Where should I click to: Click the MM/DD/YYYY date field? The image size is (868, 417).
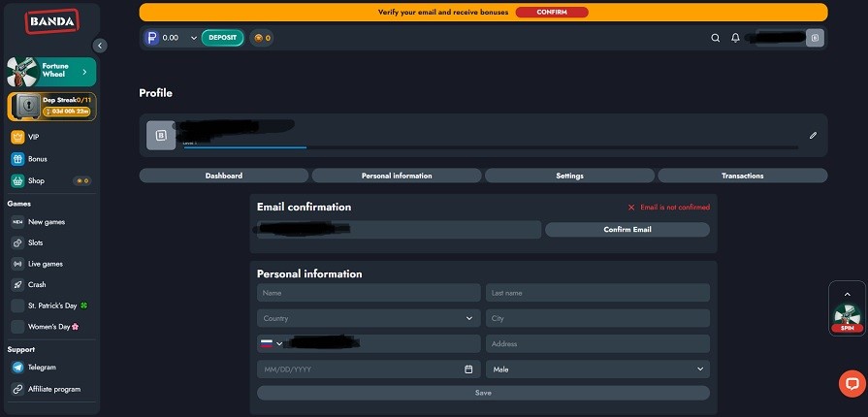point(369,369)
